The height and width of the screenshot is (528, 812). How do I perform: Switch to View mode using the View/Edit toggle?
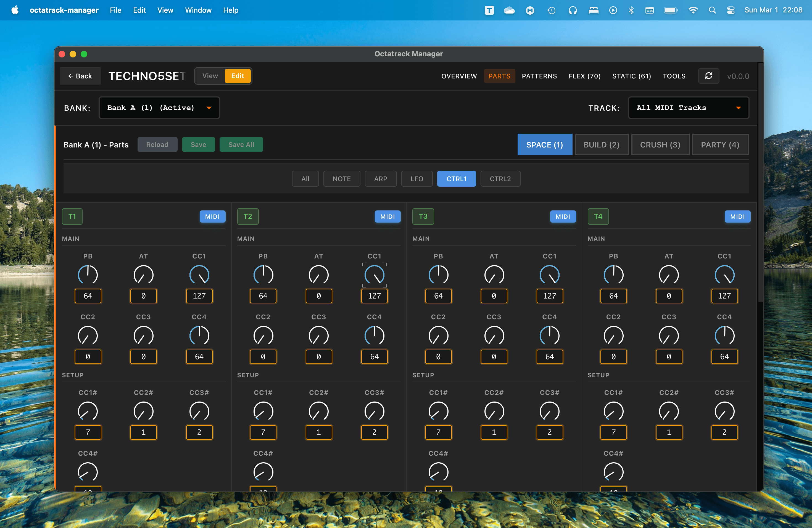tap(210, 76)
